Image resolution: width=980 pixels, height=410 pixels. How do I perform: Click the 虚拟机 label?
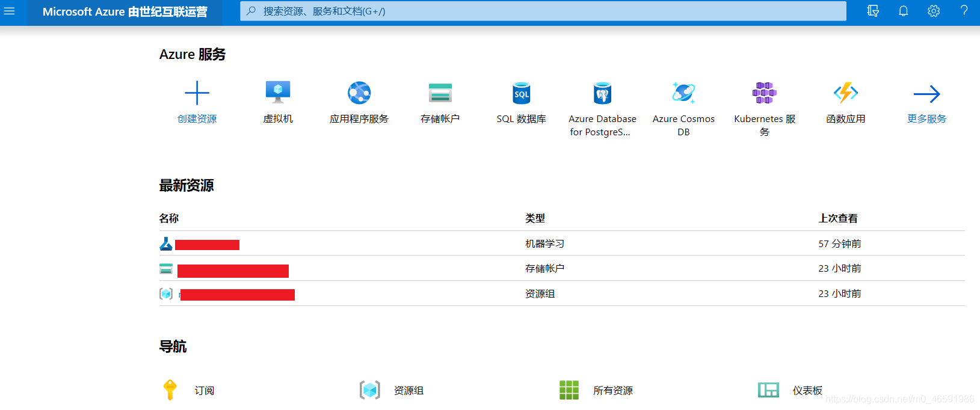coord(278,119)
